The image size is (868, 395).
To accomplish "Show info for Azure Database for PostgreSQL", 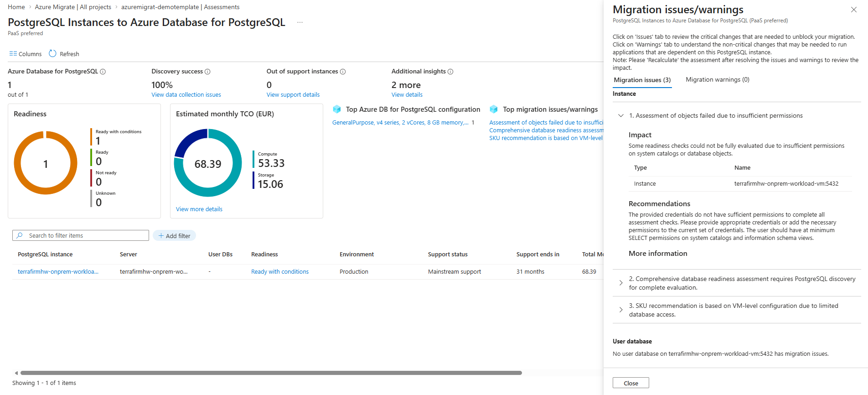I will click(x=103, y=72).
